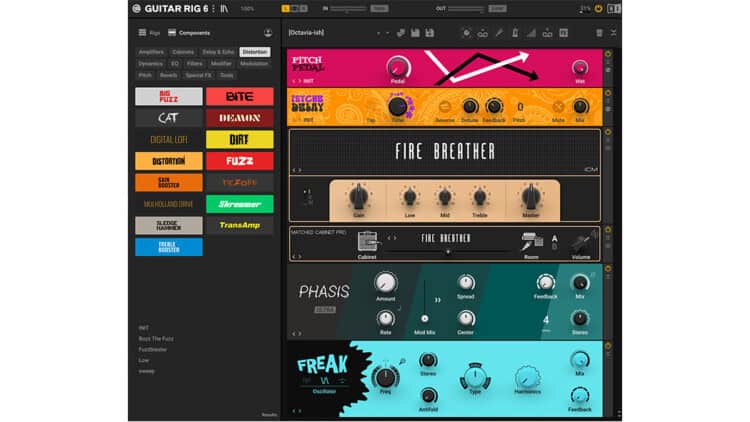Click the Pitch Pedal's Pedal knob

tap(398, 67)
